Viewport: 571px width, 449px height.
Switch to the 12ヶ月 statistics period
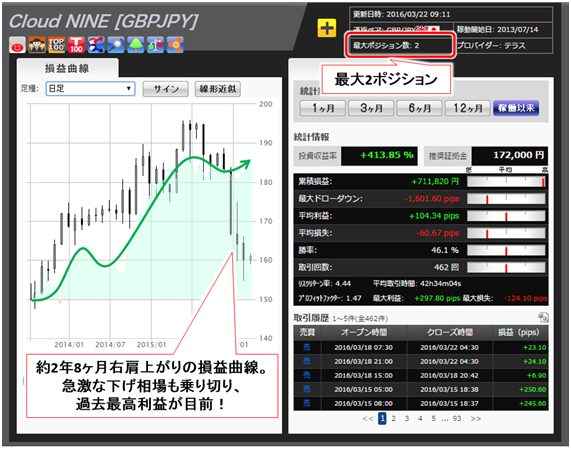point(468,108)
